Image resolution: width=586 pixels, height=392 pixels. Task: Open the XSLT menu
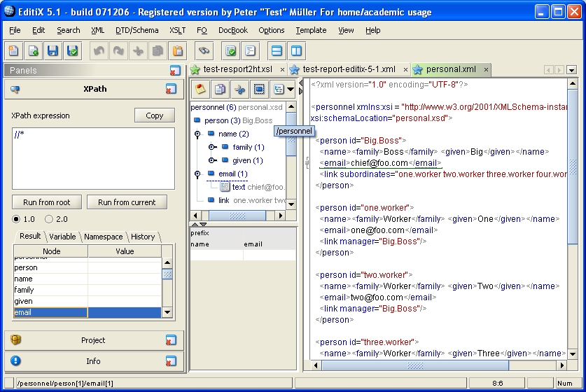point(177,30)
